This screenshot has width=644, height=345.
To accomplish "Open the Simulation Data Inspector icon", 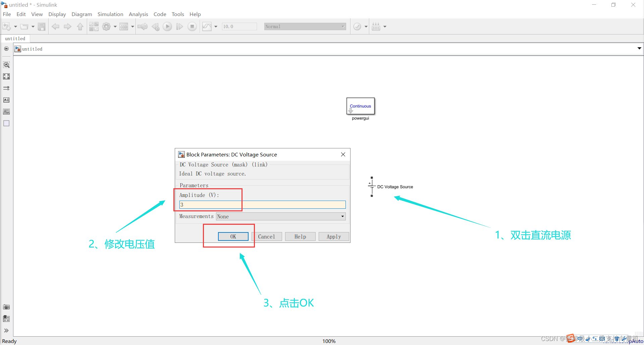I will [207, 26].
